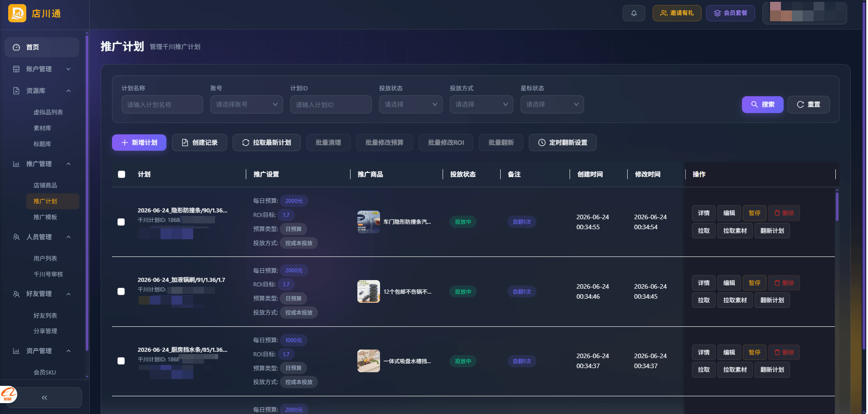
Task: Open the 账号 select dropdown
Action: click(x=246, y=104)
